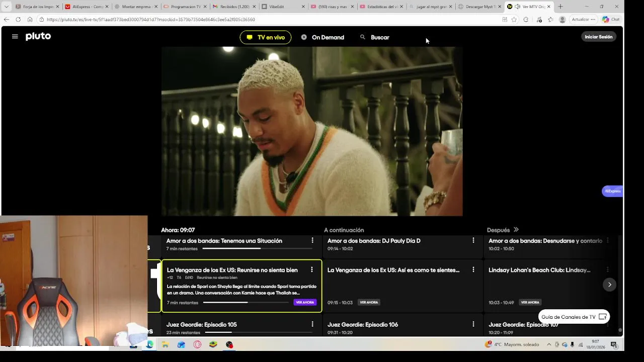644x362 pixels.
Task: Open the Descargar Myst browser tab
Action: (479, 7)
